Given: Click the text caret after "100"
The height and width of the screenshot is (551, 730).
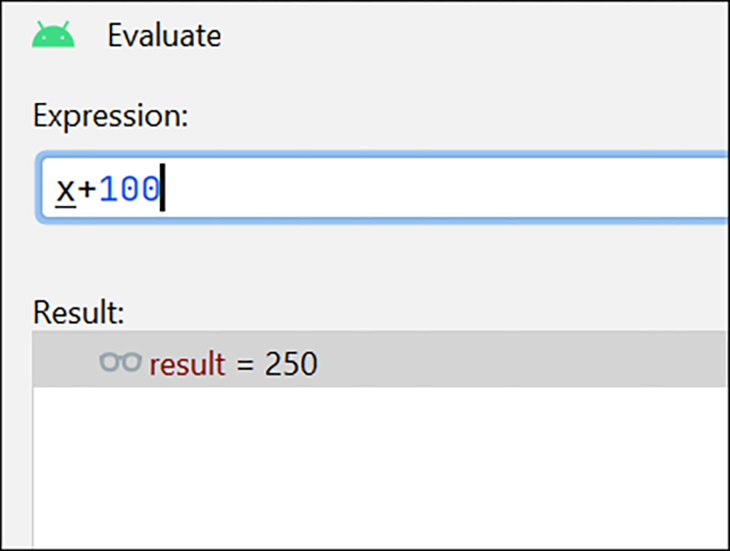Looking at the screenshot, I should (162, 189).
